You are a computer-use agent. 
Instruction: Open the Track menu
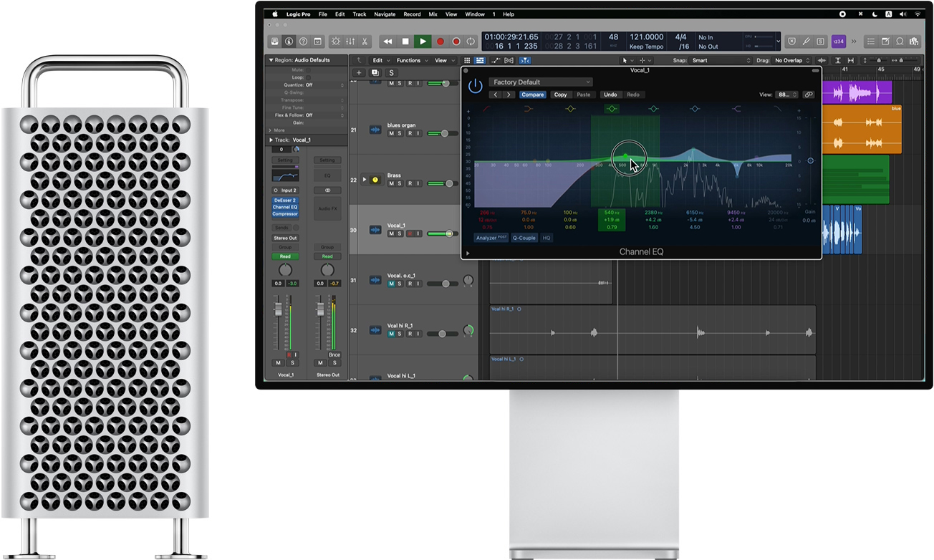360,14
